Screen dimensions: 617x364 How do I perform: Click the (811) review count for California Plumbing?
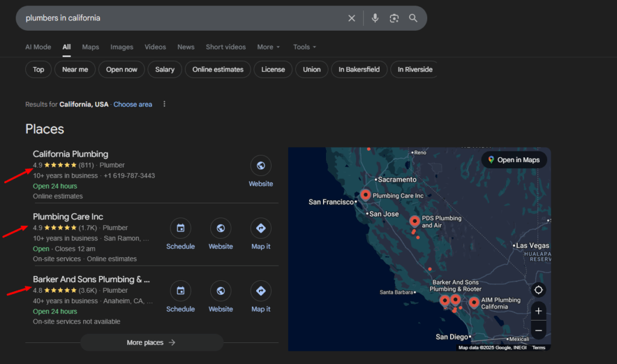86,165
